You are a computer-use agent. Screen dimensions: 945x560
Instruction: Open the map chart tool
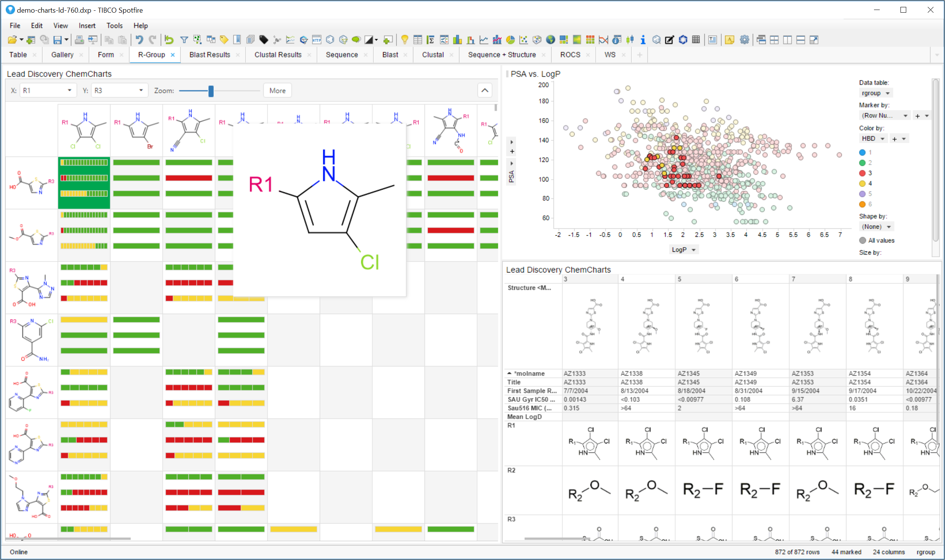pyautogui.click(x=550, y=40)
